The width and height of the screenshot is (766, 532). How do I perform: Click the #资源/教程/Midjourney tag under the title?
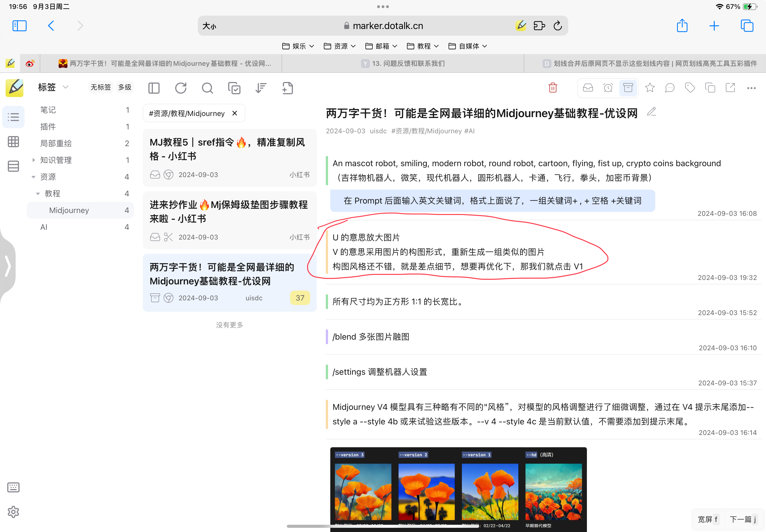click(x=426, y=131)
